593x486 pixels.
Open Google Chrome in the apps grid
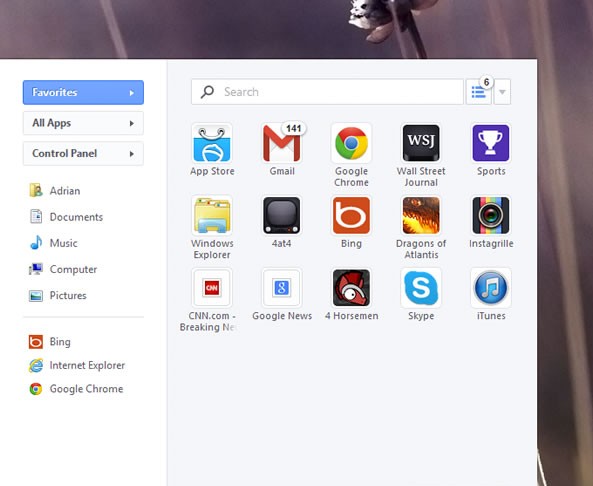(351, 143)
